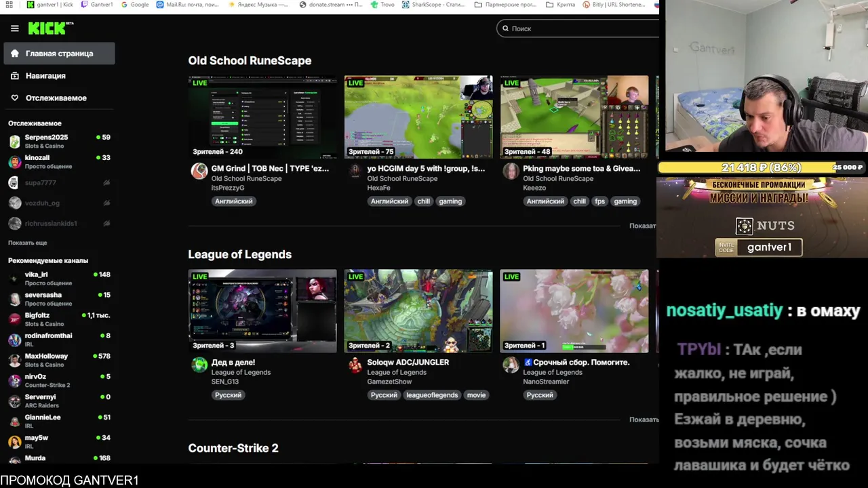Open the Яндекс Музыка bookmark
This screenshot has height=488, width=868.
click(259, 5)
